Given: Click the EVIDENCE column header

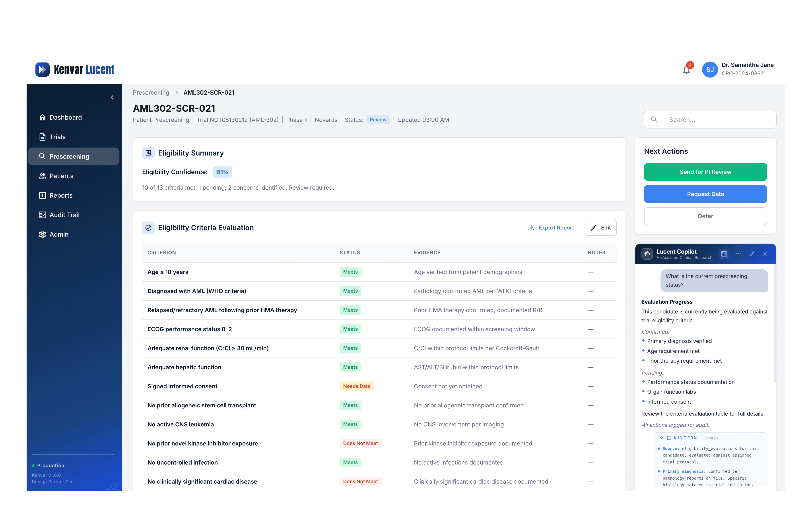Looking at the screenshot, I should (427, 253).
